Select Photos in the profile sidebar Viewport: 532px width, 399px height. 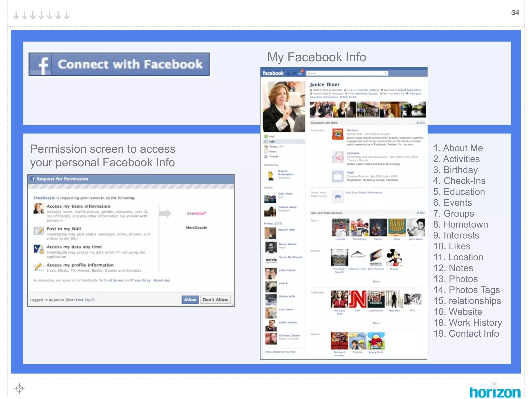coord(274,147)
